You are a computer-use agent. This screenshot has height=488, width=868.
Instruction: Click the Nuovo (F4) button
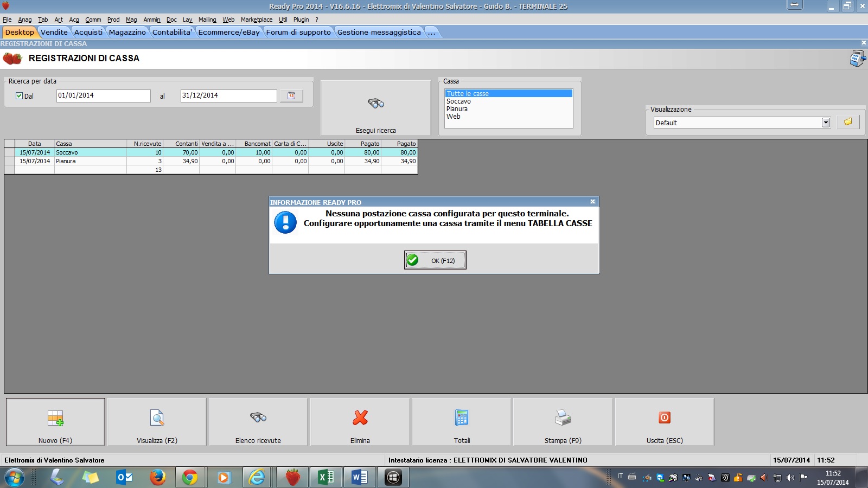point(55,422)
